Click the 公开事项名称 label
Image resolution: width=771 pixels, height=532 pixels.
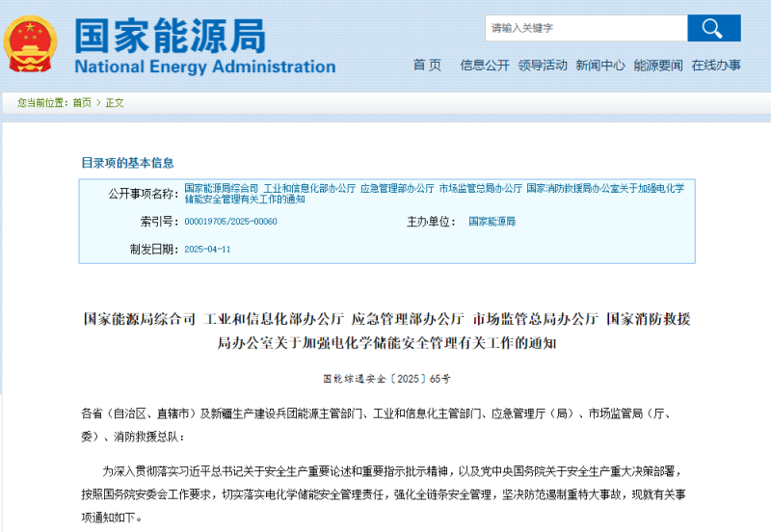pyautogui.click(x=143, y=194)
